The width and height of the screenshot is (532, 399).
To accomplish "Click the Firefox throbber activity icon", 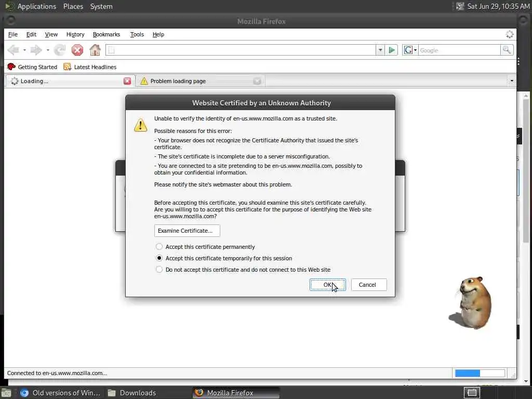I will pyautogui.click(x=509, y=34).
